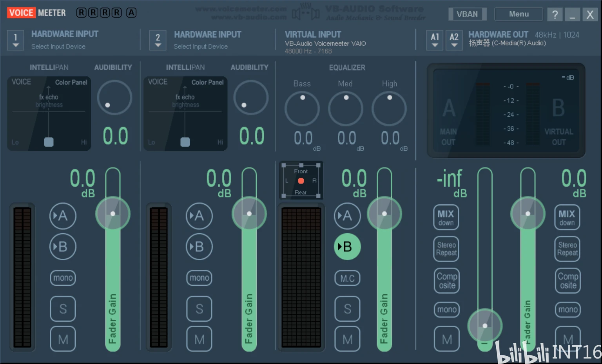This screenshot has width=602, height=364.
Task: Disable active B bus on virtual input
Action: click(x=347, y=247)
